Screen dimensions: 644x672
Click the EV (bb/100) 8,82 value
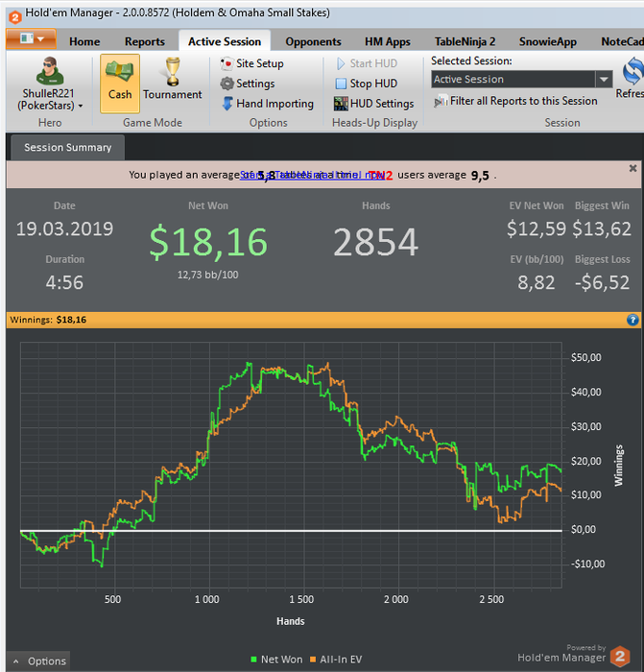coord(536,282)
